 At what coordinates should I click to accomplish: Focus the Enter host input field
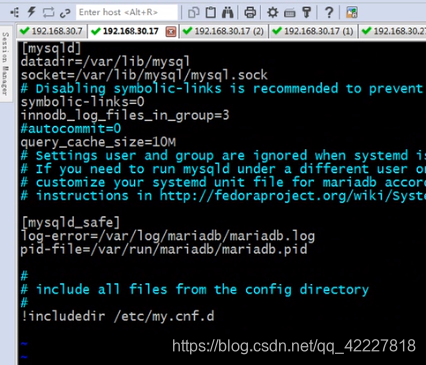click(127, 12)
